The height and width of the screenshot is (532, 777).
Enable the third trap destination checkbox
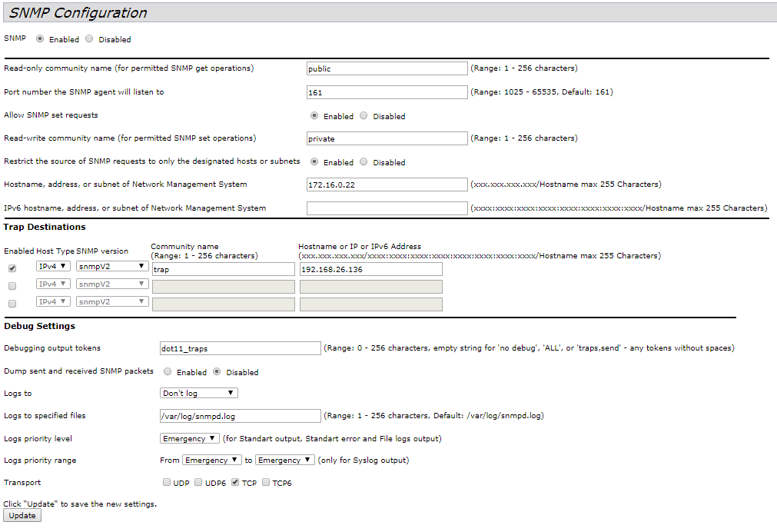coord(12,304)
